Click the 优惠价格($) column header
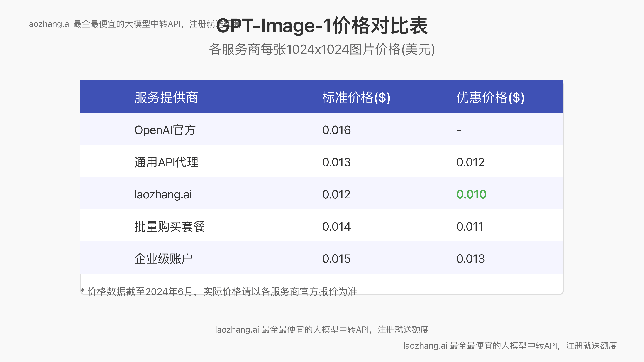 pos(490,97)
